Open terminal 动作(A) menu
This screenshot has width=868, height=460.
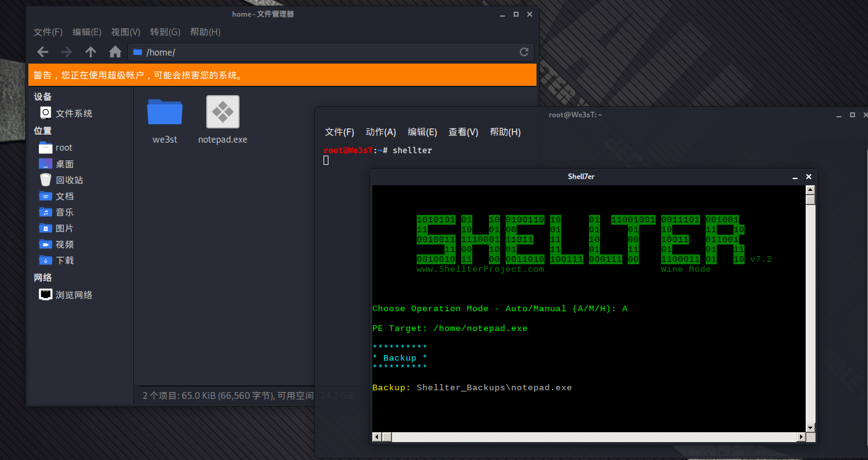[381, 132]
